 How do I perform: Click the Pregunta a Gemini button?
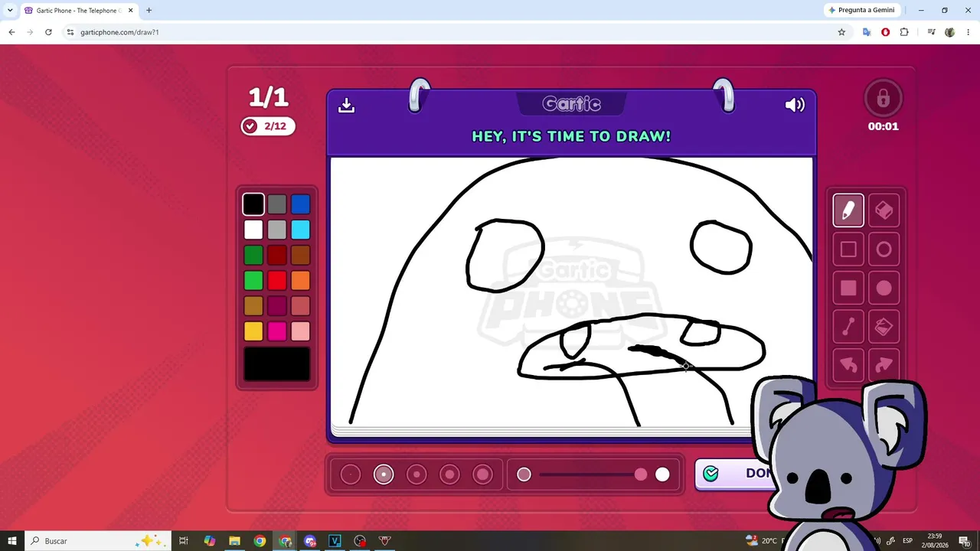click(x=861, y=11)
